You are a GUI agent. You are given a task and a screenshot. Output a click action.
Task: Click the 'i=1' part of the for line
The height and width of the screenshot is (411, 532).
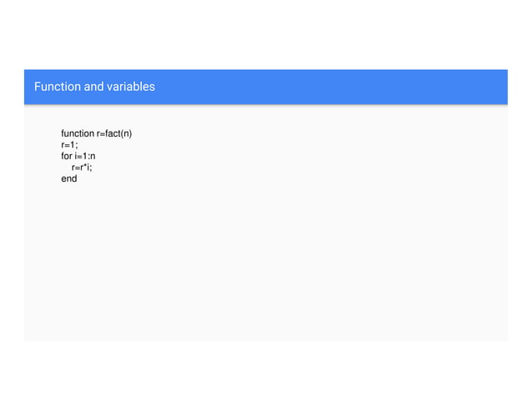point(81,156)
